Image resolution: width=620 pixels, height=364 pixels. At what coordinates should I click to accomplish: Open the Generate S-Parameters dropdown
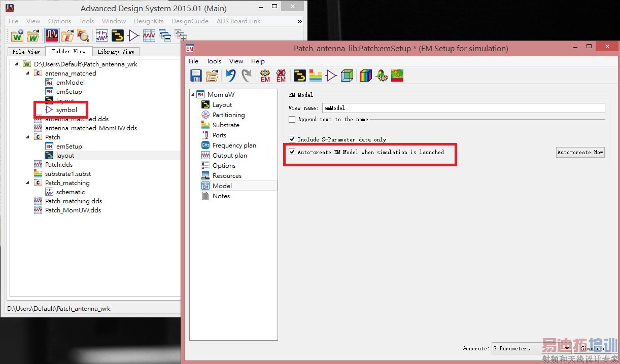tap(531, 348)
